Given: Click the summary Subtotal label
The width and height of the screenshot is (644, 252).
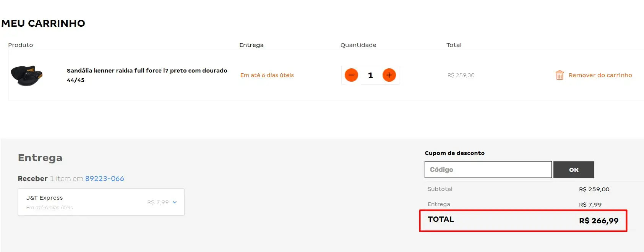Looking at the screenshot, I should (x=440, y=189).
